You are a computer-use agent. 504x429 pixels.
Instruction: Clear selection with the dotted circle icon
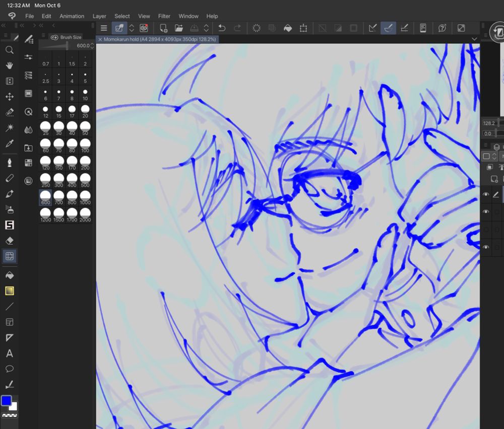tap(257, 28)
